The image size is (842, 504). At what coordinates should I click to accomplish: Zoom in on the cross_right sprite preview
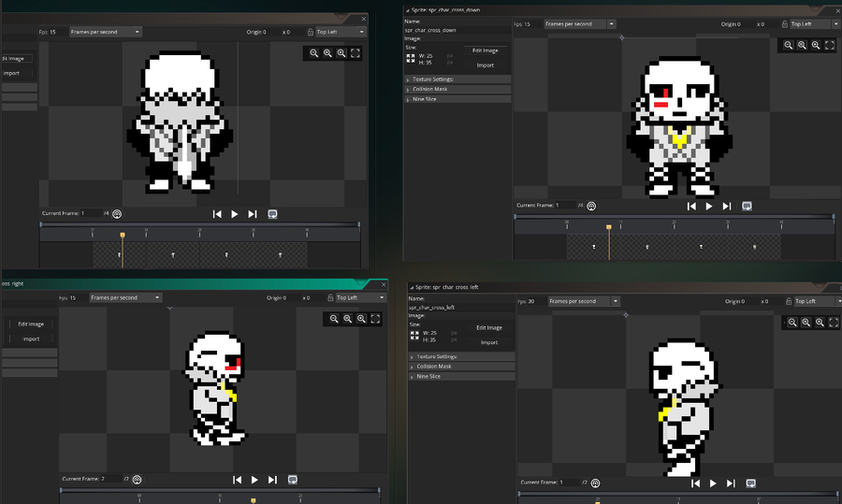[362, 319]
